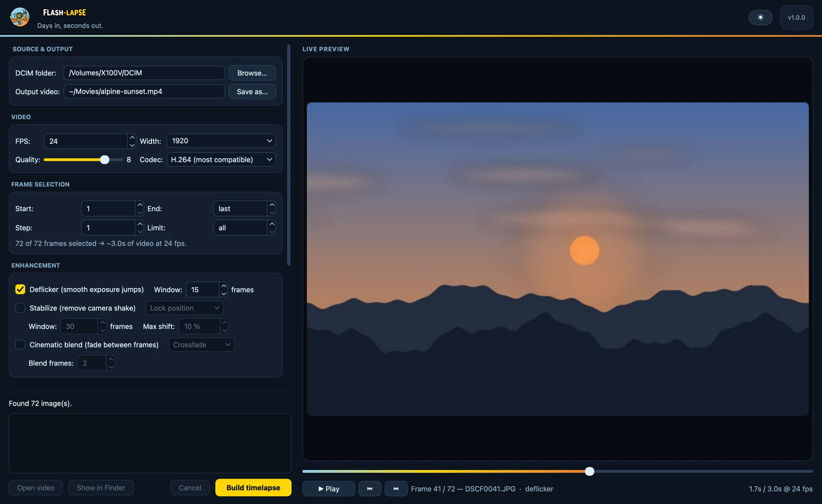
Task: Enable Cinematic blend checkbox
Action: [20, 345]
